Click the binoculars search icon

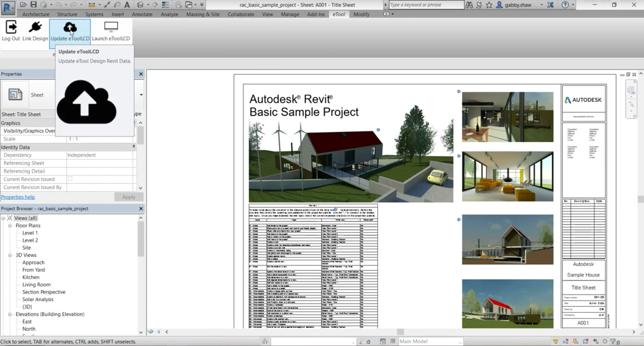click(469, 5)
